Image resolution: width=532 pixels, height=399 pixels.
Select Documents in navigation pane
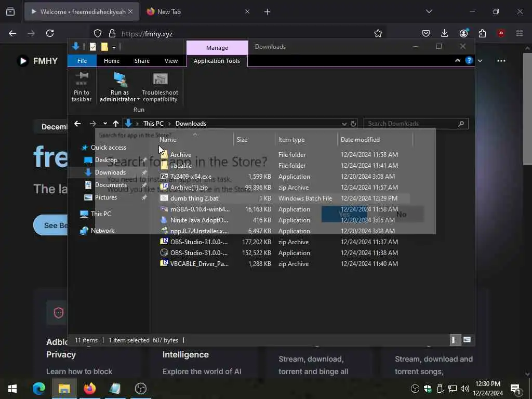[111, 185]
